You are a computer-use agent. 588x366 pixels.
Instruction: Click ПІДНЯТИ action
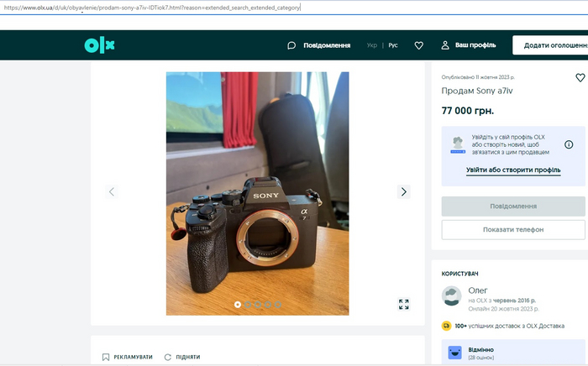point(188,357)
